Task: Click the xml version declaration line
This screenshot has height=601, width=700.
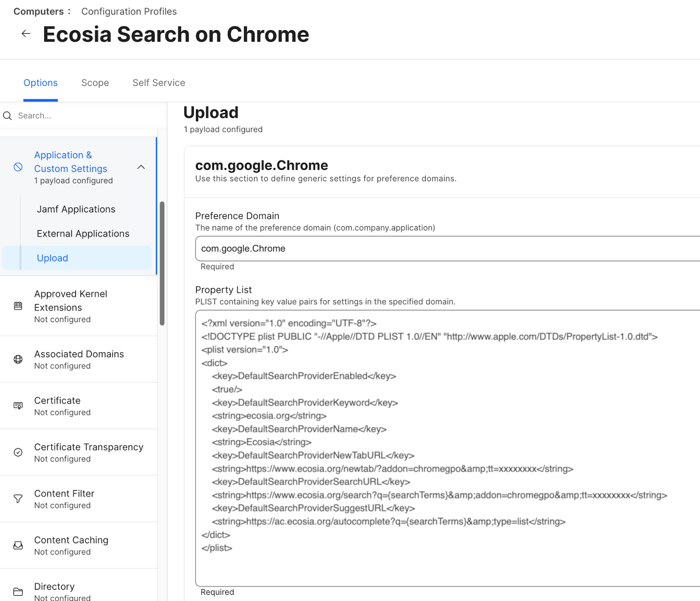Action: (x=289, y=323)
